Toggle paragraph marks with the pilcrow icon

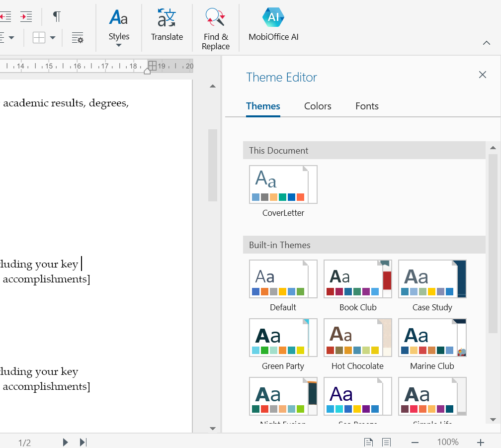click(x=57, y=16)
